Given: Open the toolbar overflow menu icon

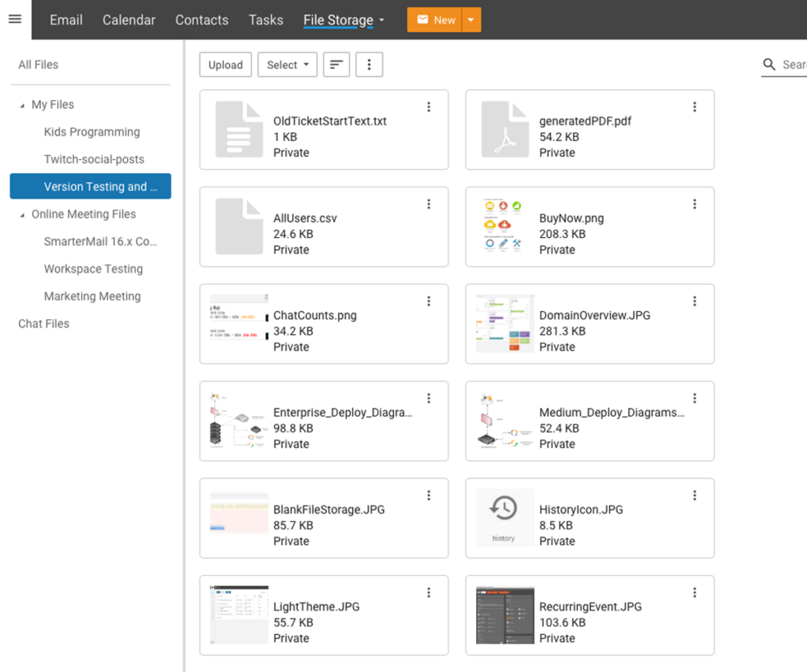Looking at the screenshot, I should tap(369, 64).
